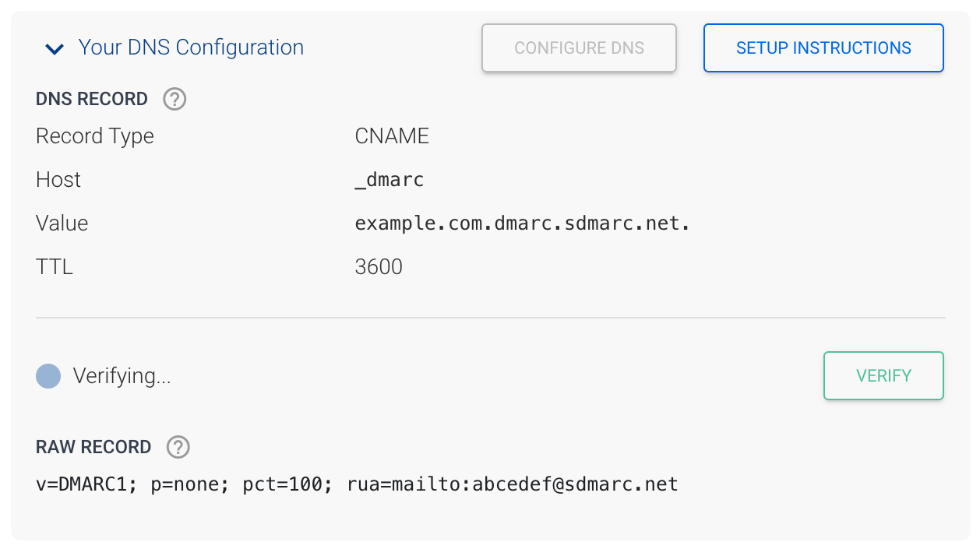Select the RAW RECORD section label

(x=93, y=447)
